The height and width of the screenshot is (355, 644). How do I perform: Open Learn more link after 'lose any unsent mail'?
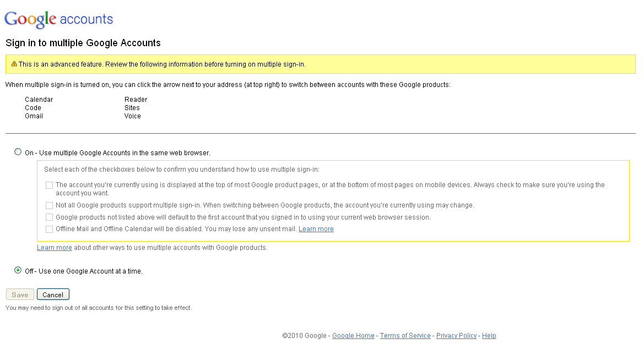pyautogui.click(x=316, y=229)
